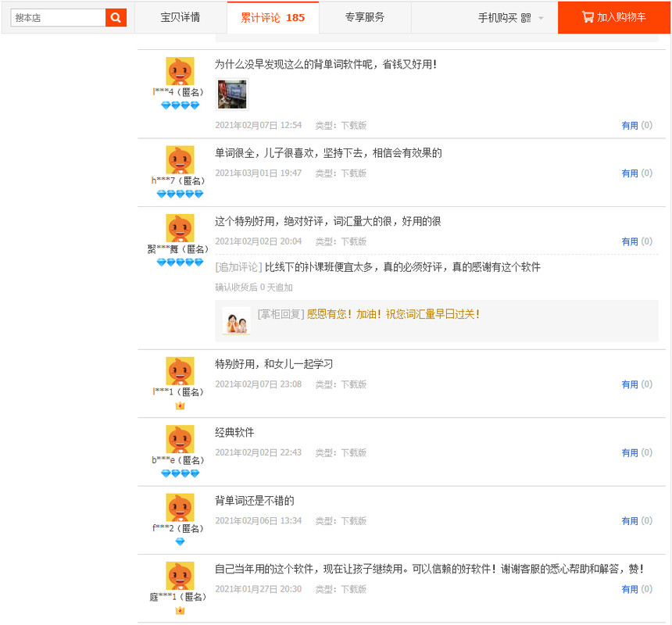Open the 宝贝详情 tab
This screenshot has width=672, height=625.
(x=181, y=17)
